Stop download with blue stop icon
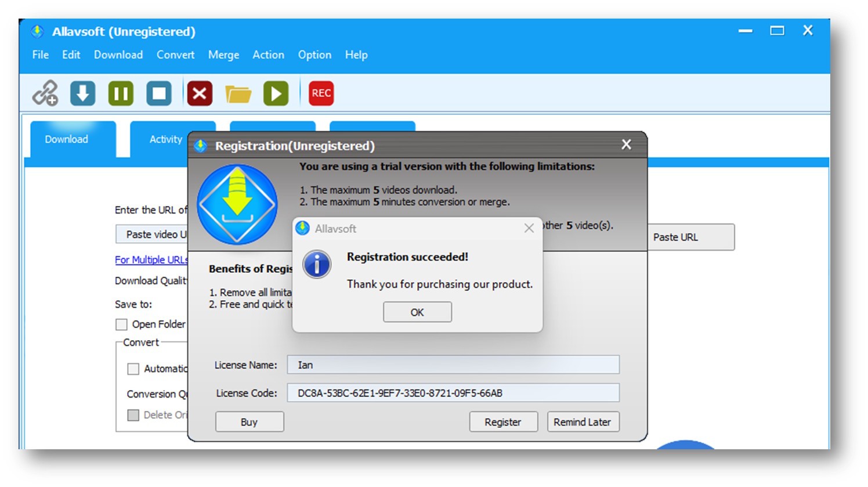 (x=159, y=93)
